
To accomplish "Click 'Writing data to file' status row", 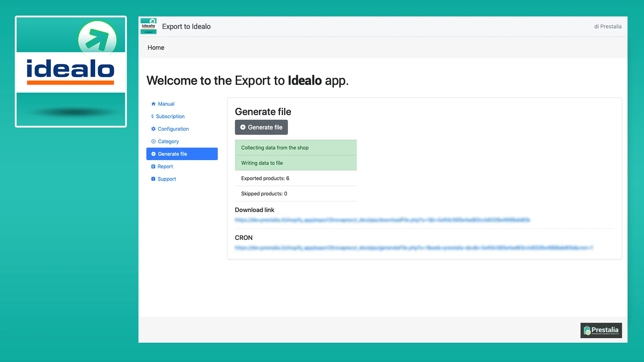I will pyautogui.click(x=296, y=163).
